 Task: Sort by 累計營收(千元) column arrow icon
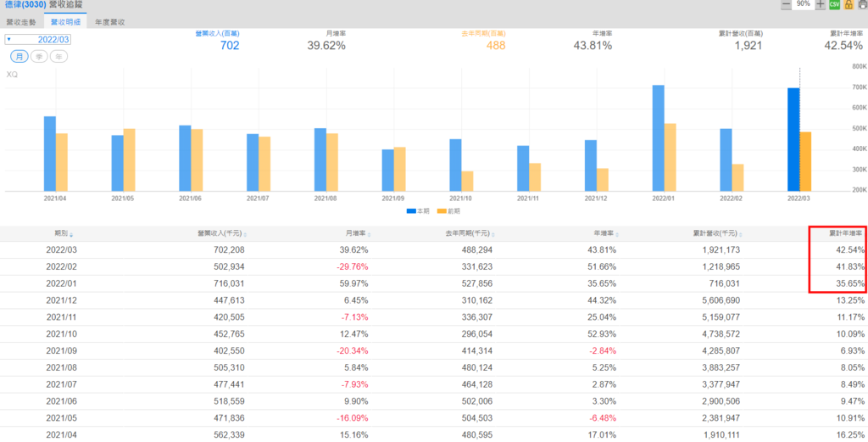point(741,235)
